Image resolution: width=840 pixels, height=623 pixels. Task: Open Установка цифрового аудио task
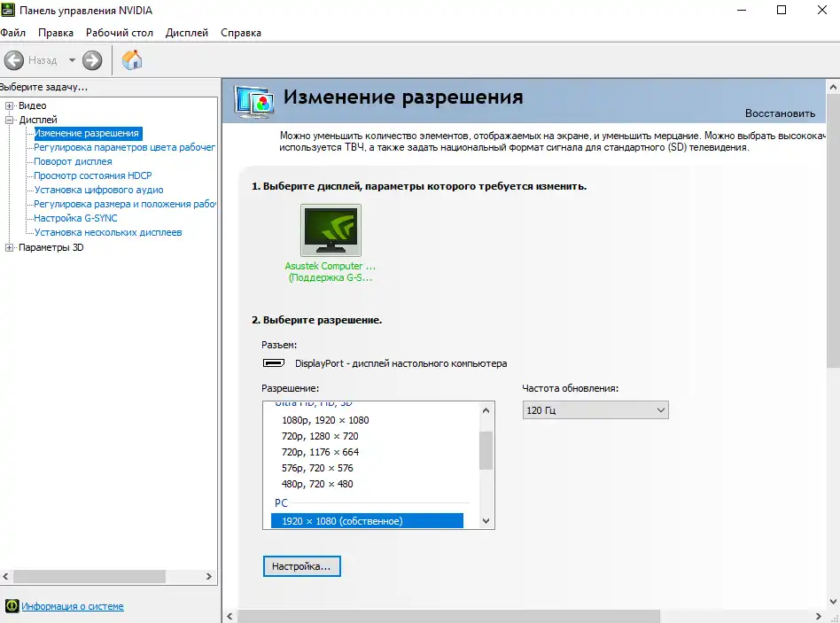[x=99, y=190]
